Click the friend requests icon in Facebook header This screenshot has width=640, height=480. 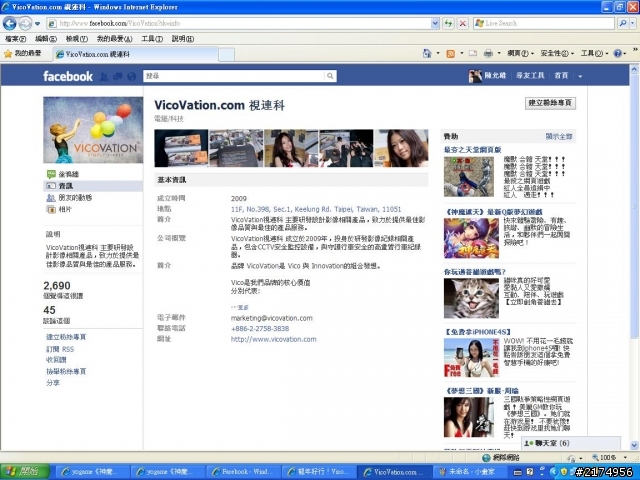coord(104,76)
